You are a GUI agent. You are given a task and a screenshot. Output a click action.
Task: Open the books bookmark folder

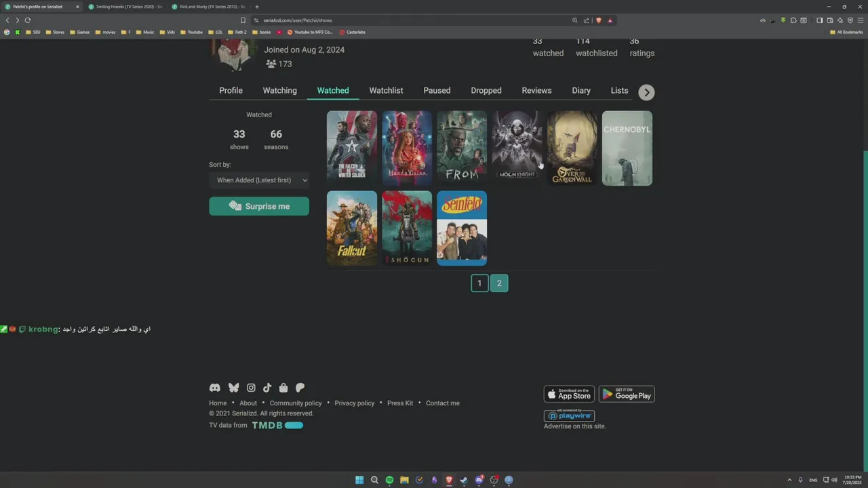click(261, 32)
